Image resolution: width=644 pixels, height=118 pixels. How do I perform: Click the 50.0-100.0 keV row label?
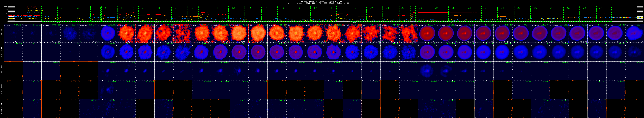coord(2,108)
